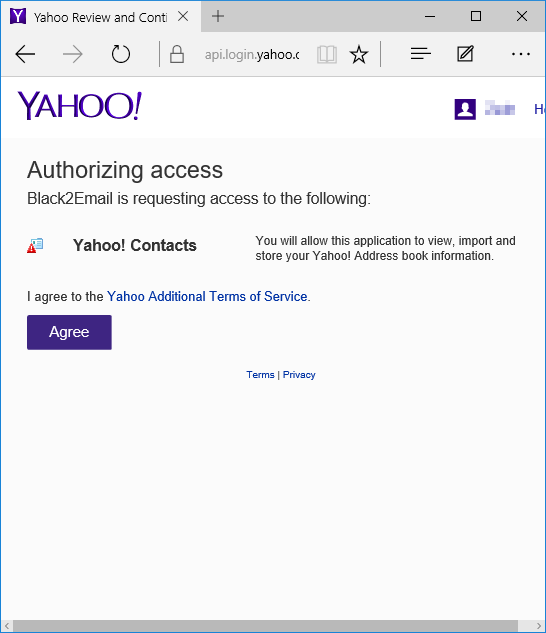Click the Yahoo user profile avatar
Viewport: 546px width, 633px height.
pyautogui.click(x=465, y=109)
